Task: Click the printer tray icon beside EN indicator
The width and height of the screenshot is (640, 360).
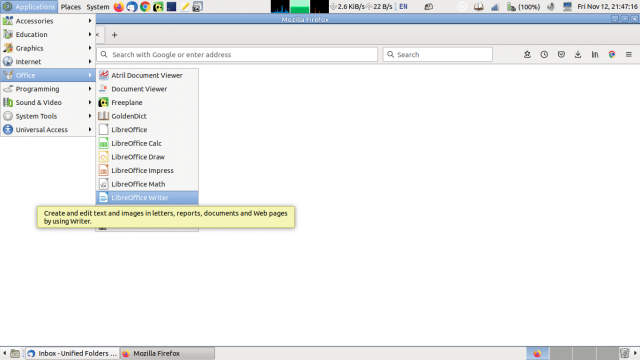Action: pos(429,7)
